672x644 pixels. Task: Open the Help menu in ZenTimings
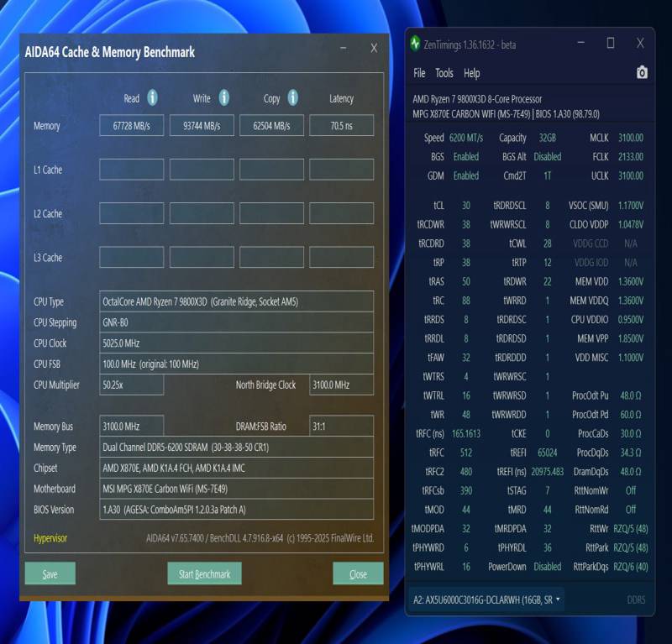pos(471,73)
